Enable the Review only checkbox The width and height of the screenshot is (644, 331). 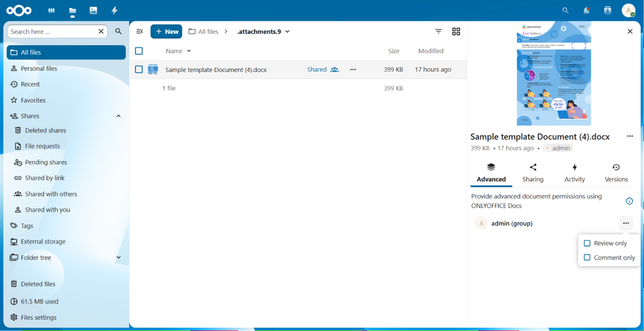click(587, 243)
